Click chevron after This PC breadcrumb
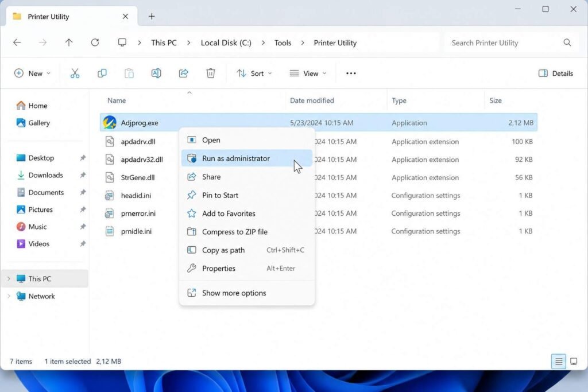The width and height of the screenshot is (588, 392). [188, 43]
